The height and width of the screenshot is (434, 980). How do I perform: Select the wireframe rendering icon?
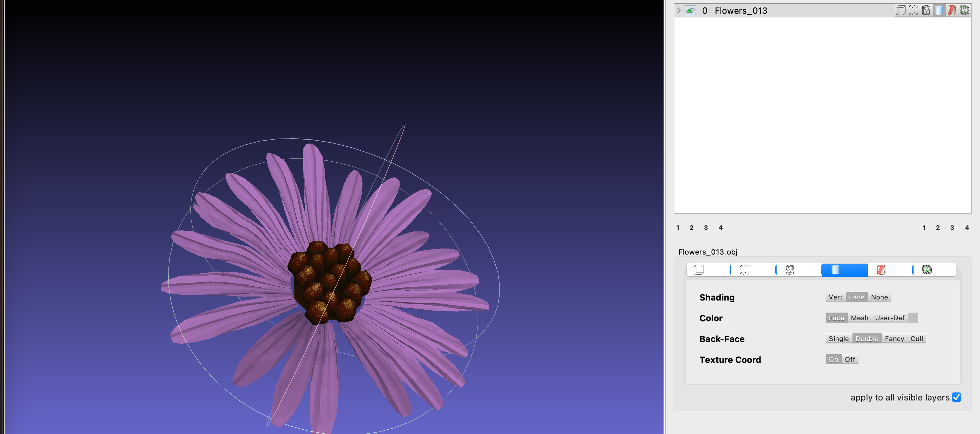click(791, 270)
